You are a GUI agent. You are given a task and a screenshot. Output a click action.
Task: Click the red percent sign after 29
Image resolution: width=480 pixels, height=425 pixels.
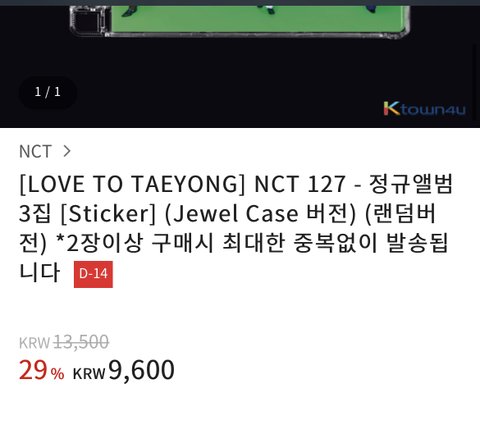(x=57, y=374)
